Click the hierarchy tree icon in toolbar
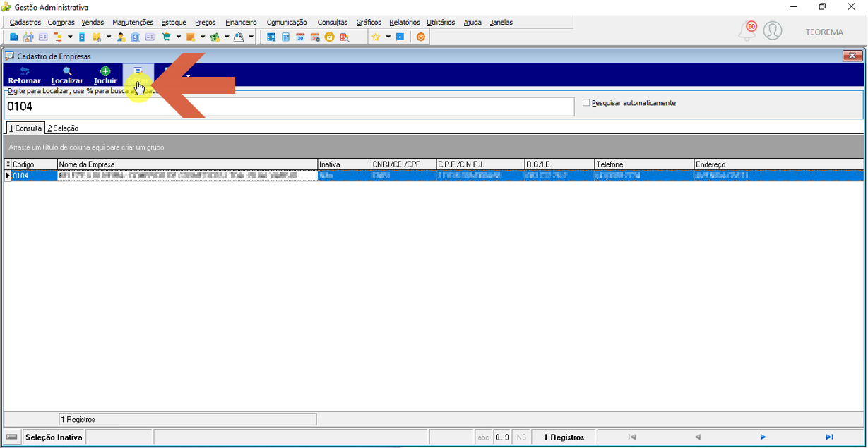This screenshot has width=868, height=448. [57, 37]
